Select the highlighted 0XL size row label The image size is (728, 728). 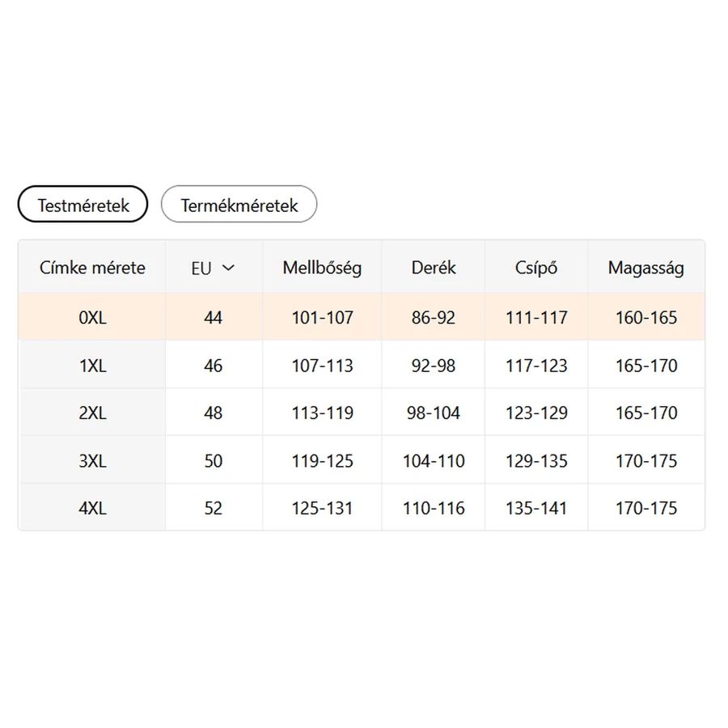(92, 317)
